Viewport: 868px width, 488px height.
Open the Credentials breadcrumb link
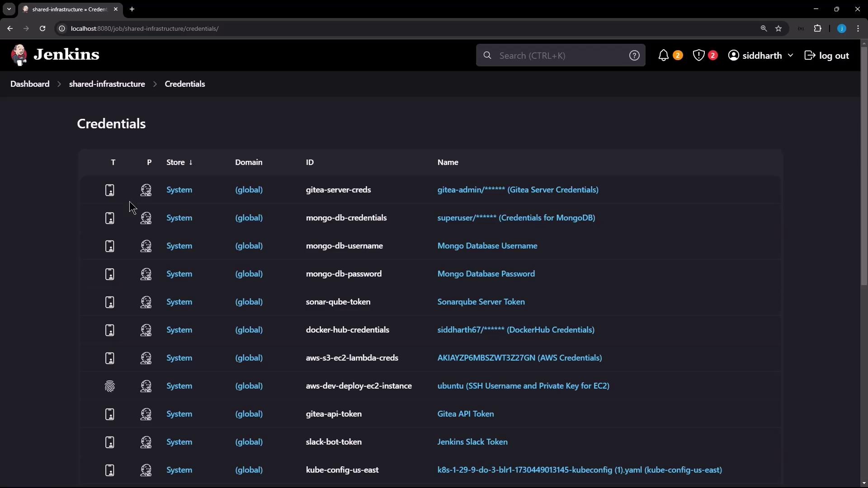[x=185, y=84]
